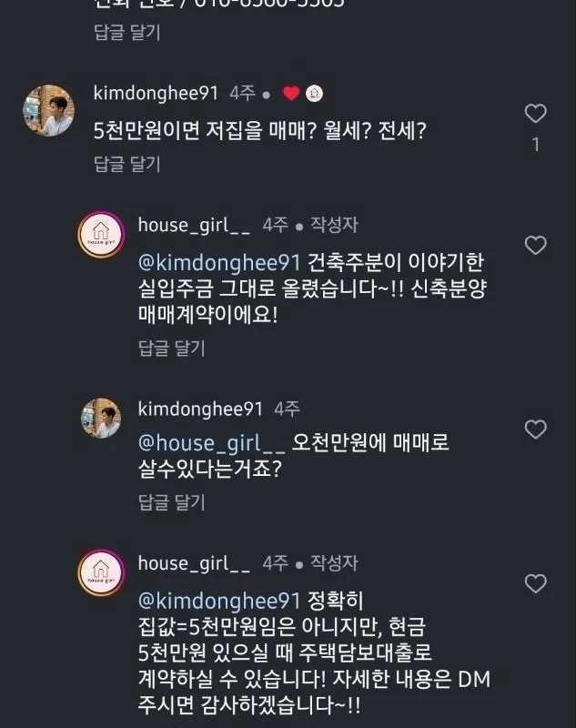Like kimdonghee91's reply asking about 오천만원에 매매
This screenshot has height=728, width=576.
536,429
